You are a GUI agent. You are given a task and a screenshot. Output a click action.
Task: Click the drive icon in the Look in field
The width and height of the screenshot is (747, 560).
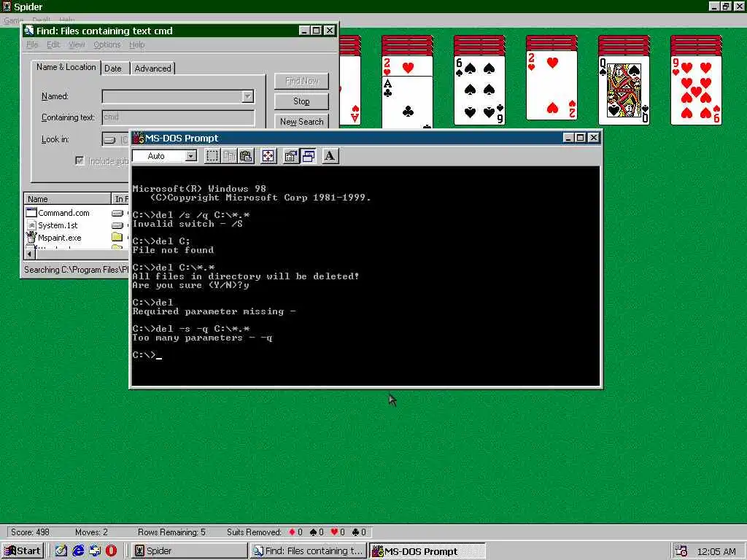109,140
